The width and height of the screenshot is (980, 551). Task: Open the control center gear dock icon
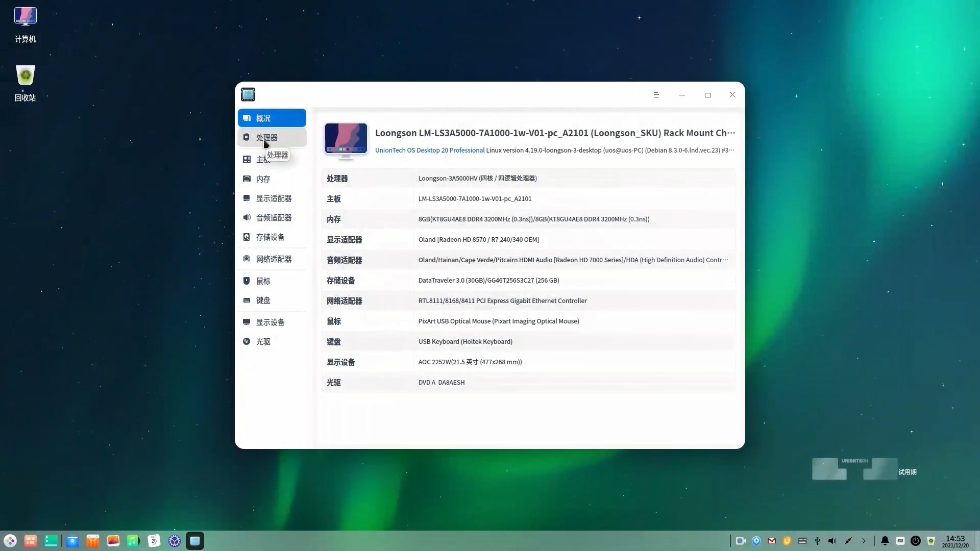pyautogui.click(x=175, y=541)
